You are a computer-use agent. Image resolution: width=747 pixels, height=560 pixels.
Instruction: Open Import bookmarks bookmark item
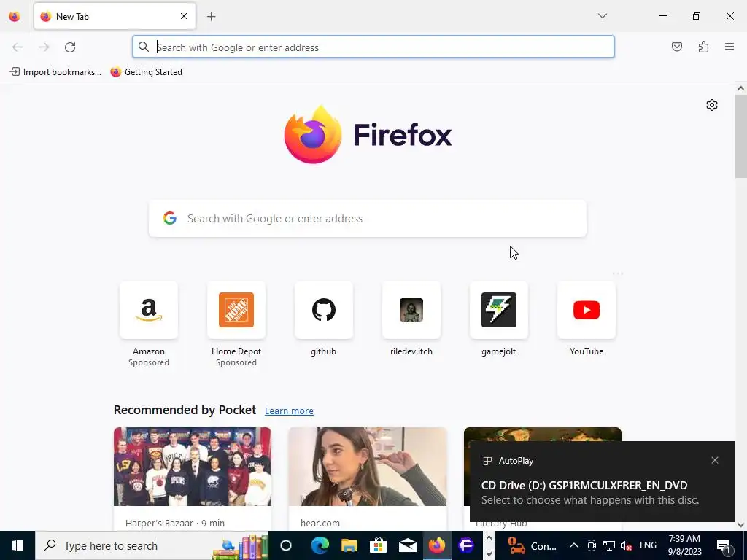pos(55,72)
